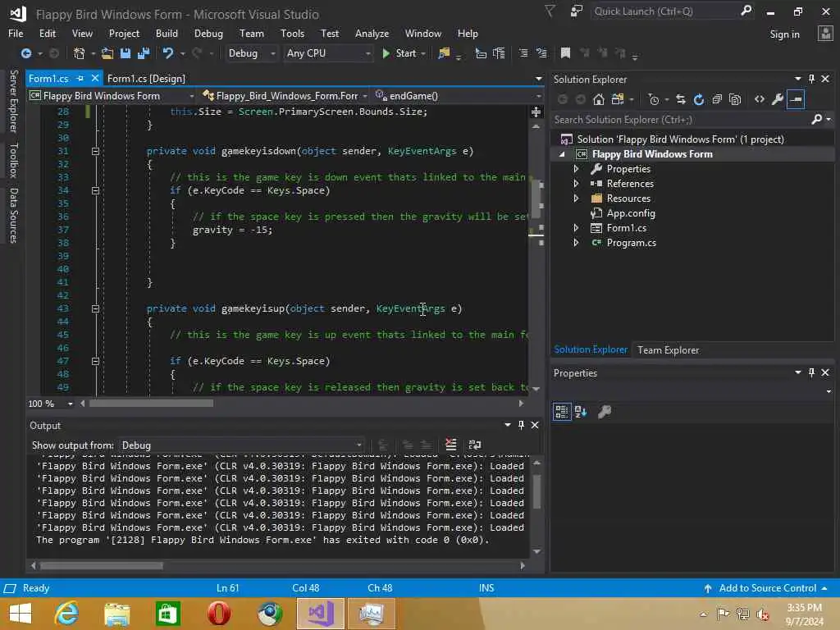This screenshot has height=630, width=840.
Task: Open the endGame() members dropdown
Action: (x=459, y=96)
